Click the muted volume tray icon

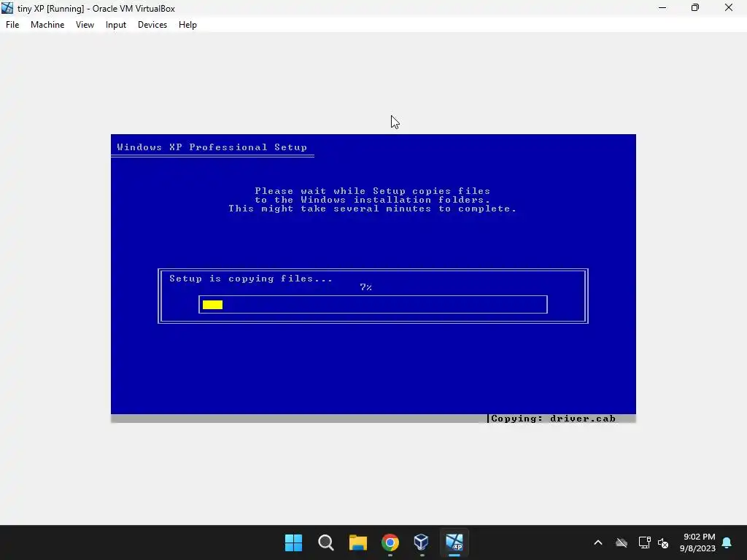point(663,542)
